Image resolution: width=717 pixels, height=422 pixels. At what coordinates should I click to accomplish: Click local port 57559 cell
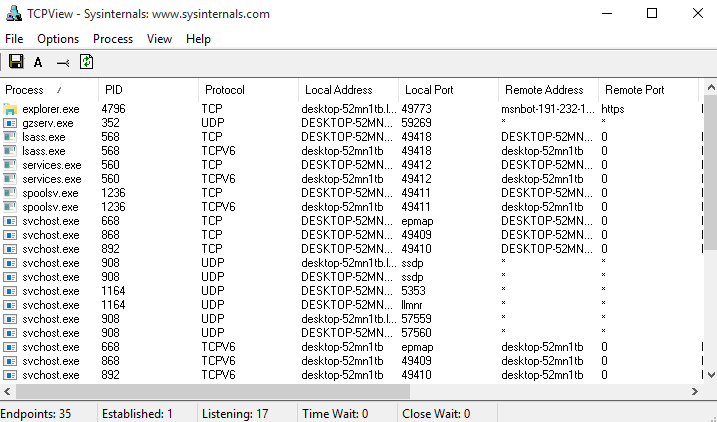pyautogui.click(x=417, y=319)
